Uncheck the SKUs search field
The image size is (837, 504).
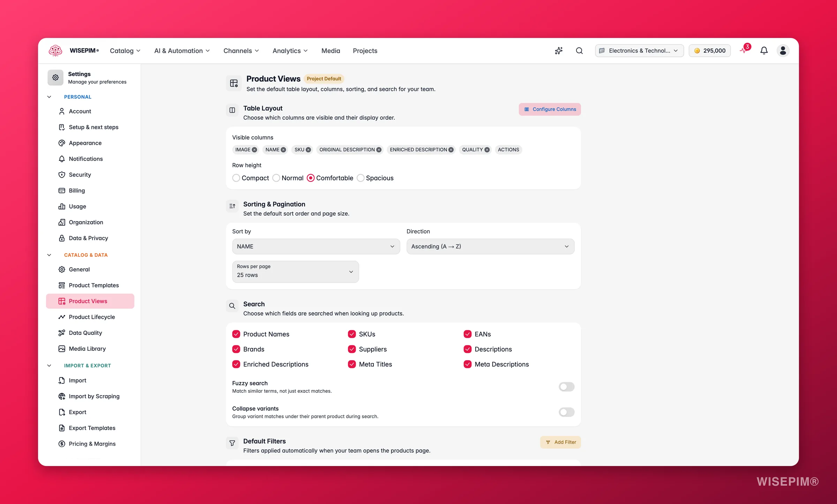tap(352, 334)
